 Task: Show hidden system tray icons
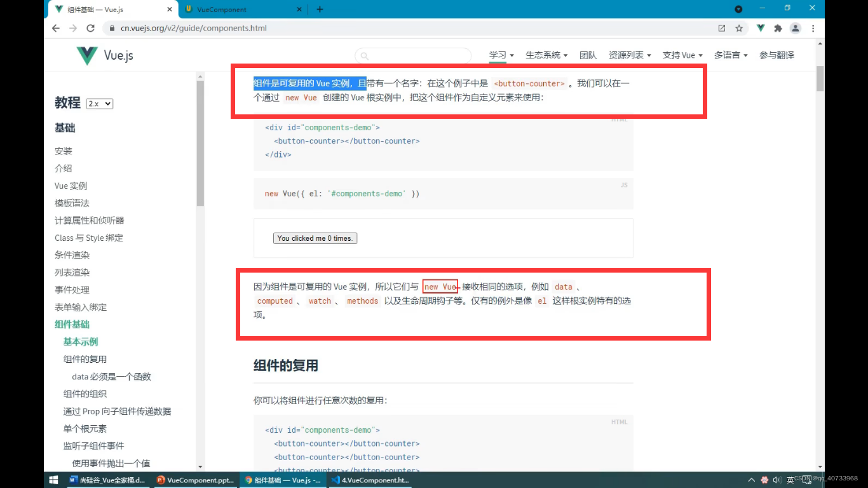pyautogui.click(x=752, y=480)
